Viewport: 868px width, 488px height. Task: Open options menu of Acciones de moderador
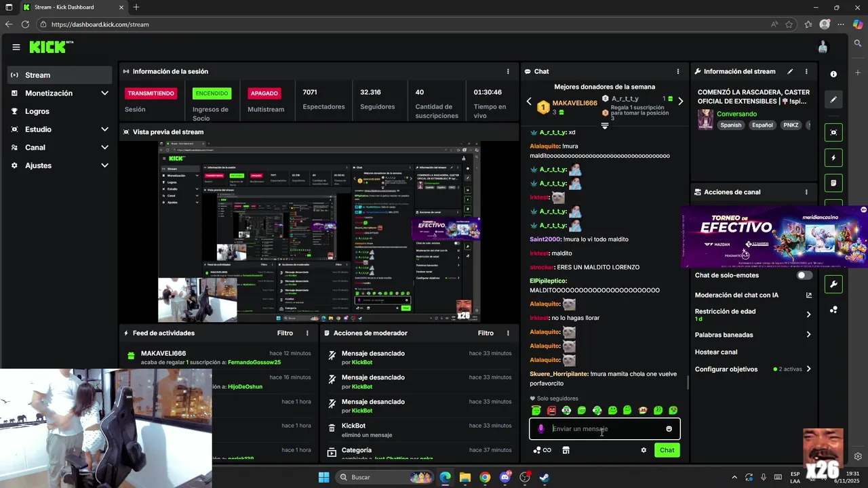point(508,333)
